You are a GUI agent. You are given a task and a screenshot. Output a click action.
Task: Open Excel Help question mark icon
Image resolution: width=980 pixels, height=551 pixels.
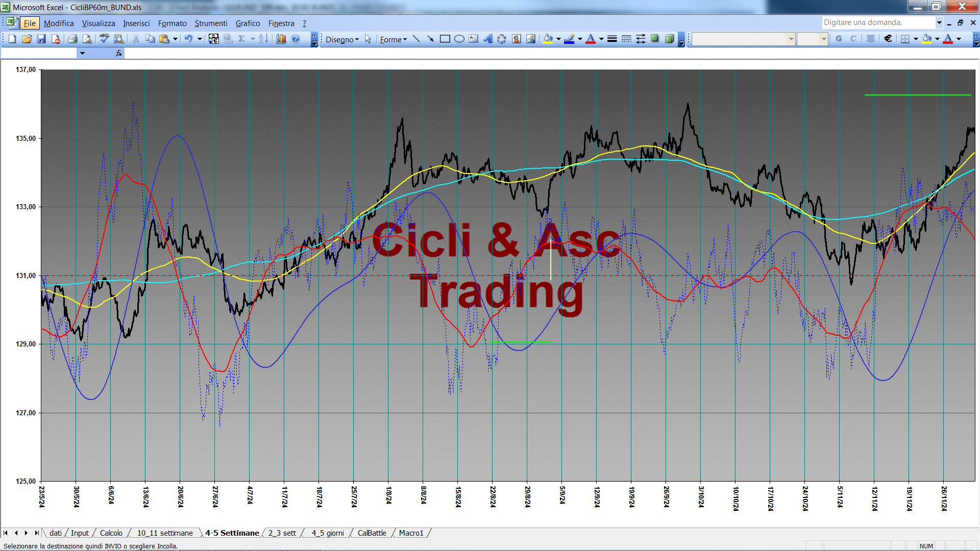[x=296, y=39]
